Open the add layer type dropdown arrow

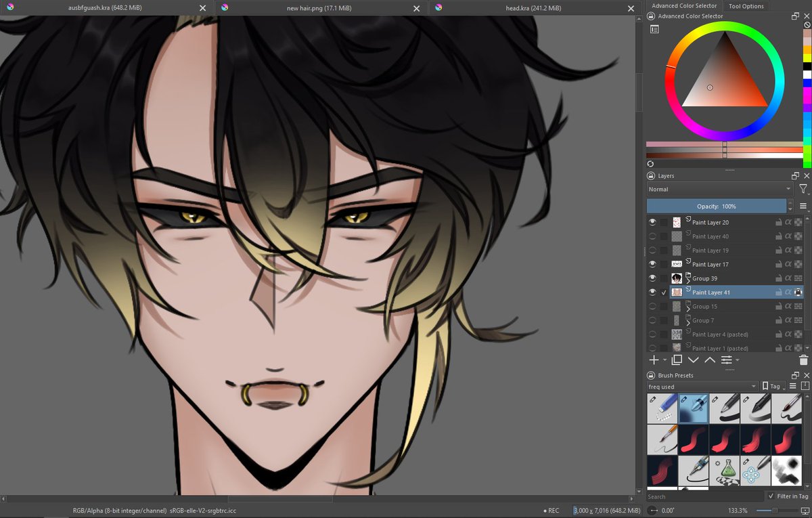tap(665, 361)
